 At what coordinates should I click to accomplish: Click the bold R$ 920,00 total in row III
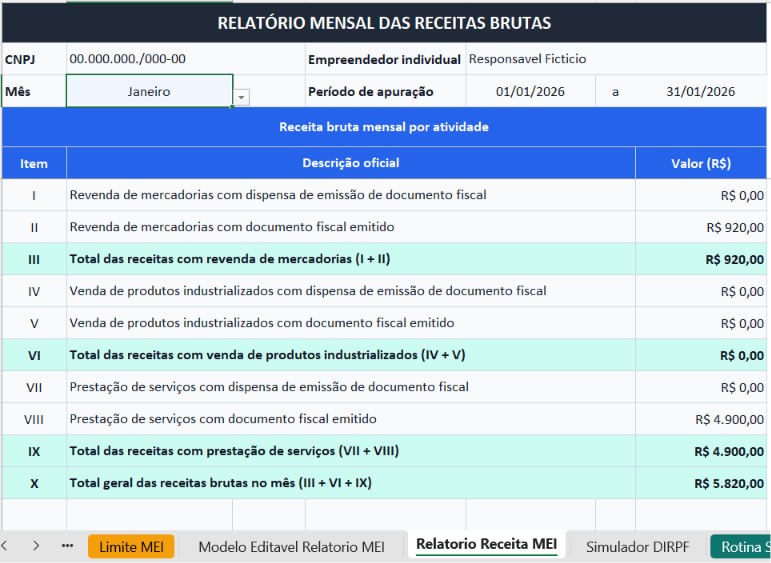click(x=701, y=259)
